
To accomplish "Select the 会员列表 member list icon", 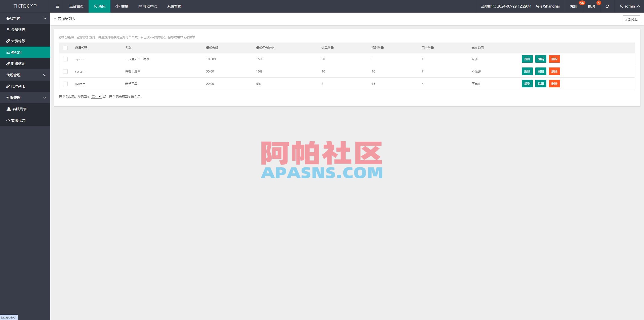I will [x=8, y=29].
